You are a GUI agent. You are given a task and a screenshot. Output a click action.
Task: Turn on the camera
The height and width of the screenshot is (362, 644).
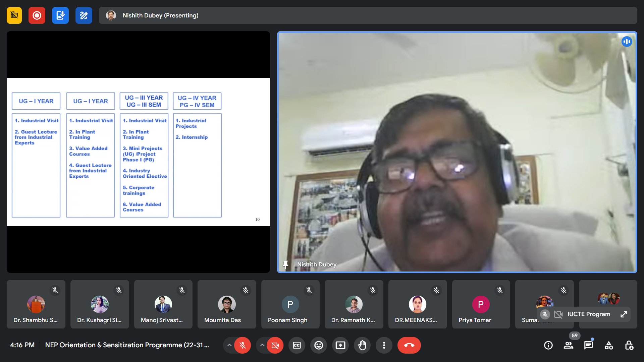pos(275,345)
